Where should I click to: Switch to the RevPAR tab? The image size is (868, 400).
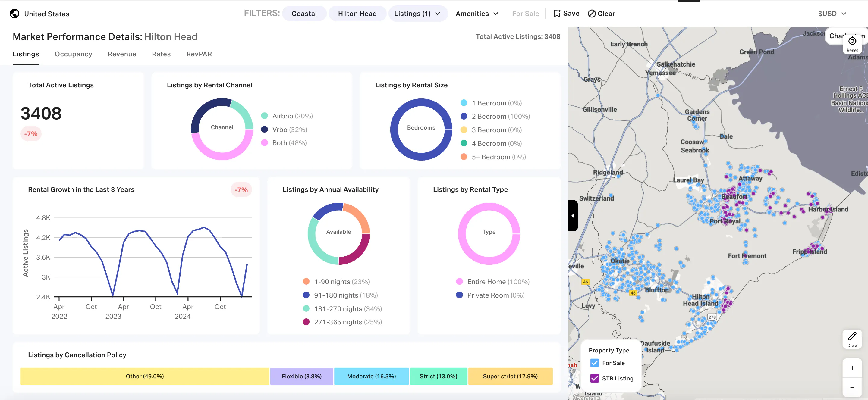[199, 54]
